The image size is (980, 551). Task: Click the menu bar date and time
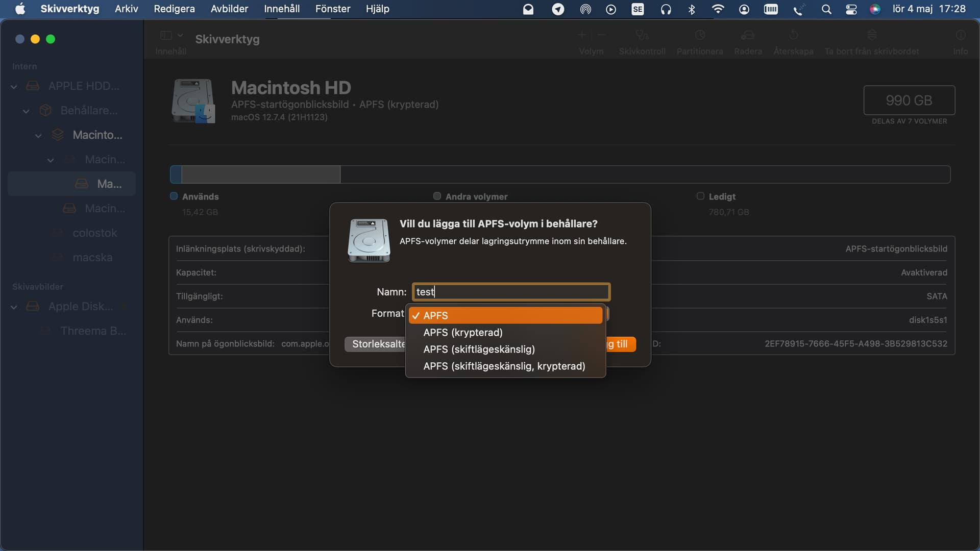pyautogui.click(x=929, y=9)
